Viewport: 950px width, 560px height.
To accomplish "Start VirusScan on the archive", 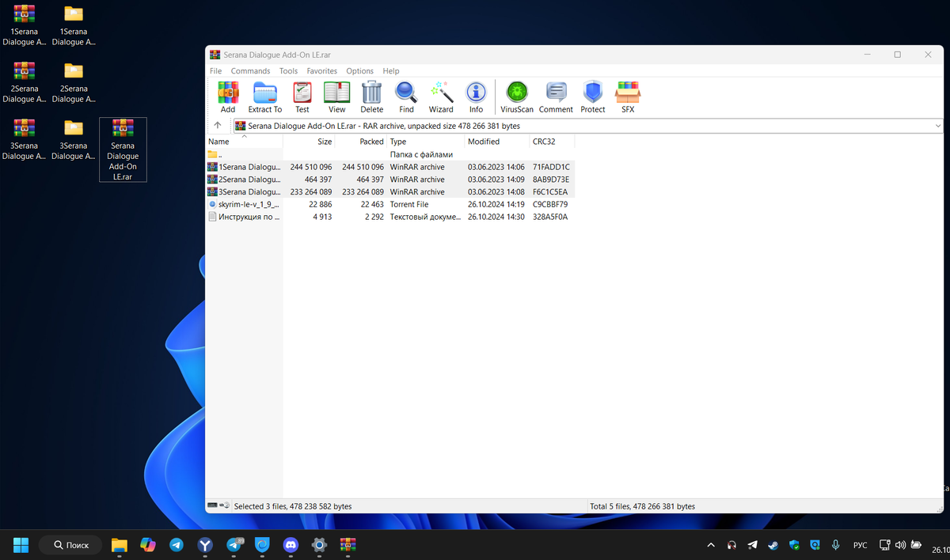I will pos(517,96).
